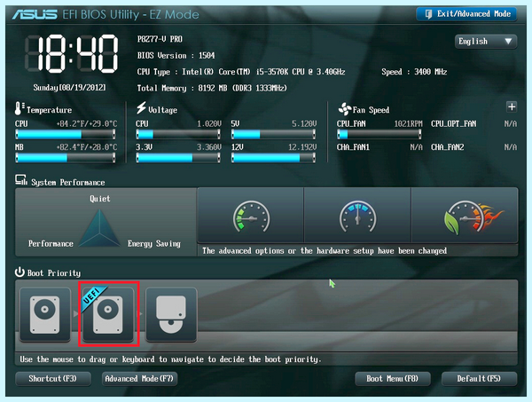Click the CPU_FAN speed bar

[x=379, y=135]
